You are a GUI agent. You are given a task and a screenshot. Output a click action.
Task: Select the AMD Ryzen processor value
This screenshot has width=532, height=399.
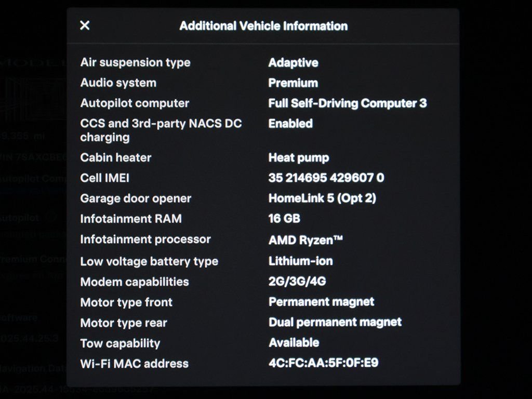(x=305, y=241)
